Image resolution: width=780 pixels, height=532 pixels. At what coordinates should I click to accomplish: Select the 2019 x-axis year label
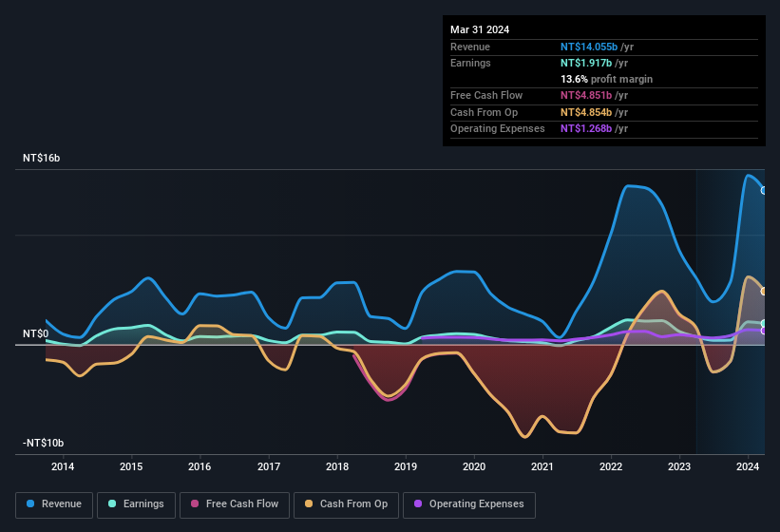406,466
